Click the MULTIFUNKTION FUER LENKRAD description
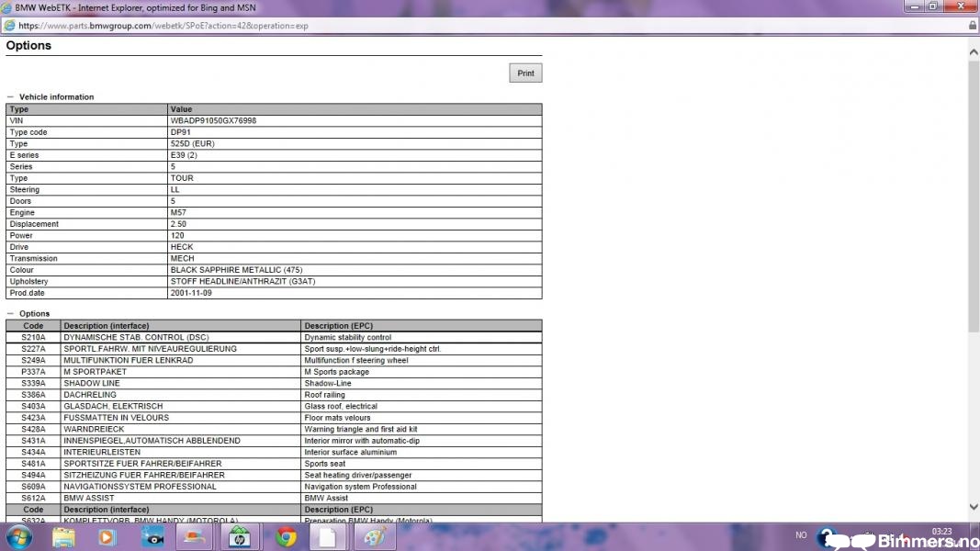 (128, 361)
